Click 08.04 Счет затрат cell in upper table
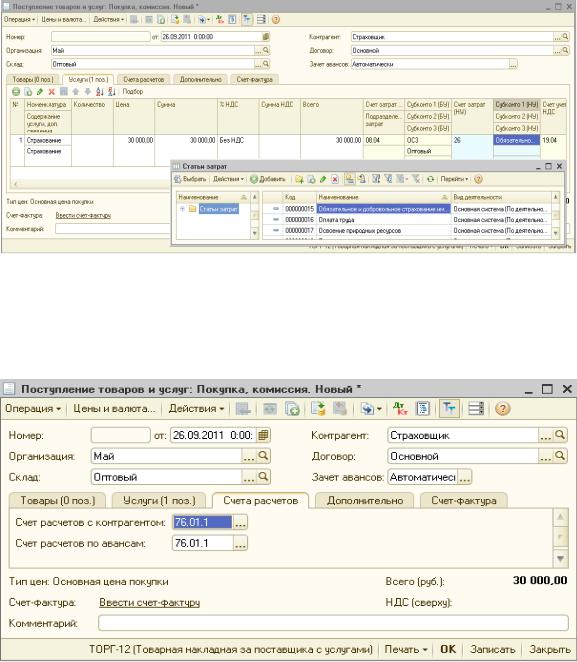This screenshot has width=577, height=662. [x=384, y=140]
